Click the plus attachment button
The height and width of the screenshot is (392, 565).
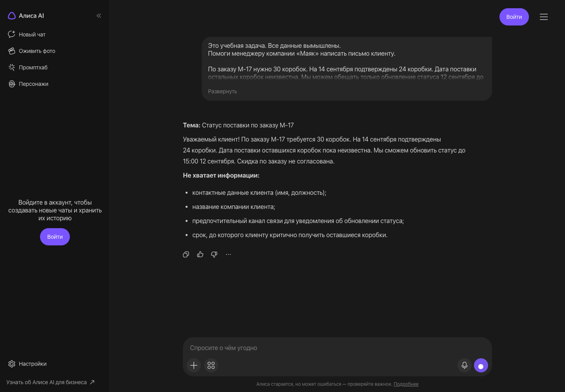click(x=194, y=365)
